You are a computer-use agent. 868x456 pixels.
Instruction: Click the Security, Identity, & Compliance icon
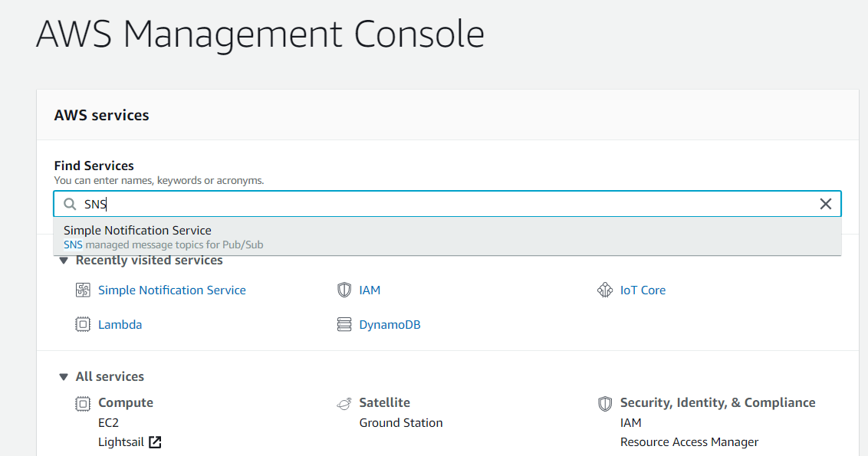pos(605,403)
